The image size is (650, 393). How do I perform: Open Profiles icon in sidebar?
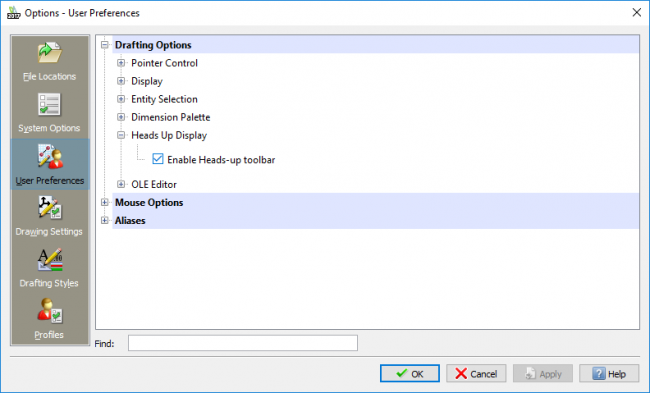50,311
